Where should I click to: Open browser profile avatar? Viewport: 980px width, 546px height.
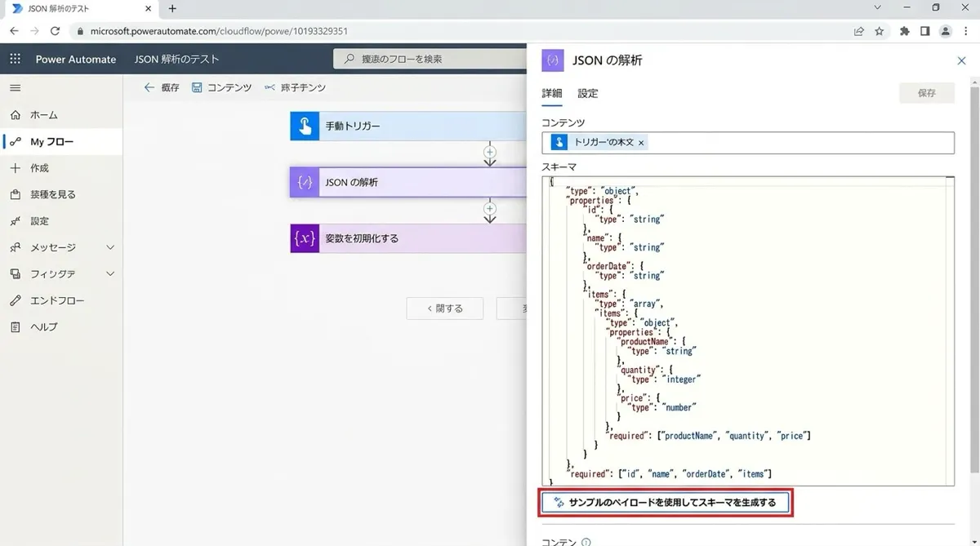(946, 31)
